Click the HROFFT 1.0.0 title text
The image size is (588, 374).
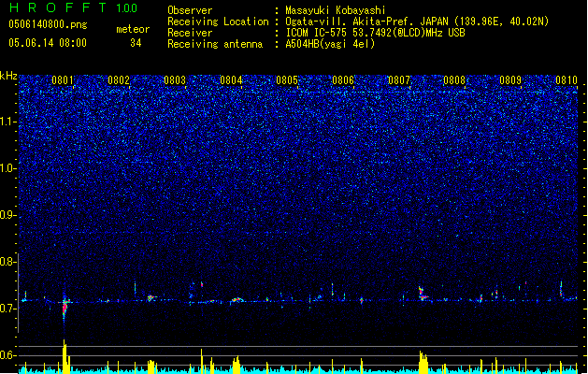[x=73, y=7]
